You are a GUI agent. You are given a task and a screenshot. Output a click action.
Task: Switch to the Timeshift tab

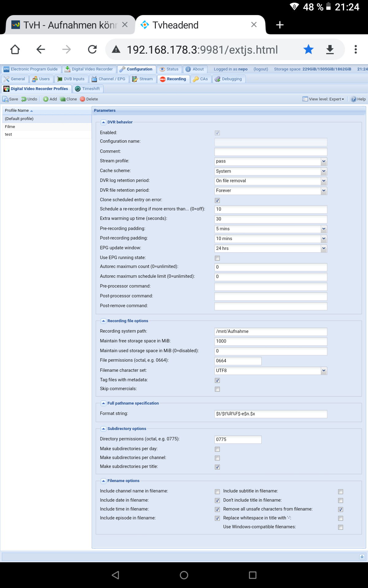[x=88, y=89]
